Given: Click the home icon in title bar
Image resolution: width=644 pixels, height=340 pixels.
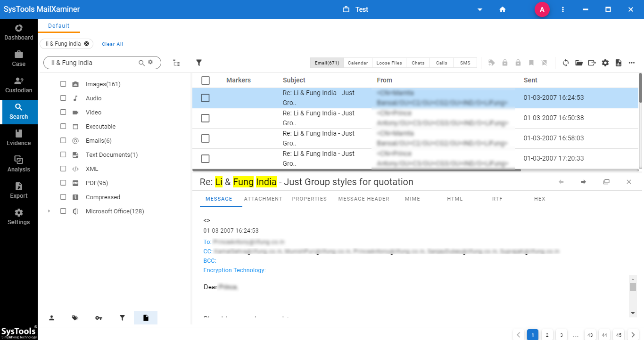Looking at the screenshot, I should click(x=503, y=9).
